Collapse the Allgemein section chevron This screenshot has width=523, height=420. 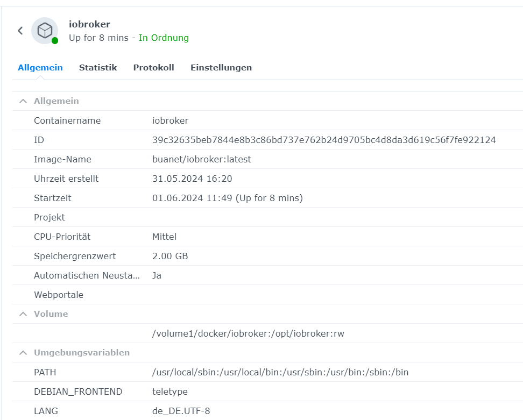pos(23,101)
